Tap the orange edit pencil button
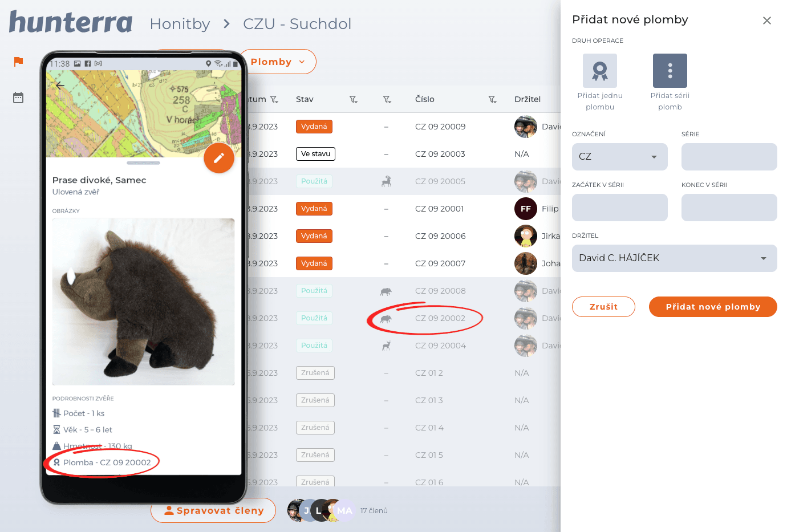 point(219,158)
